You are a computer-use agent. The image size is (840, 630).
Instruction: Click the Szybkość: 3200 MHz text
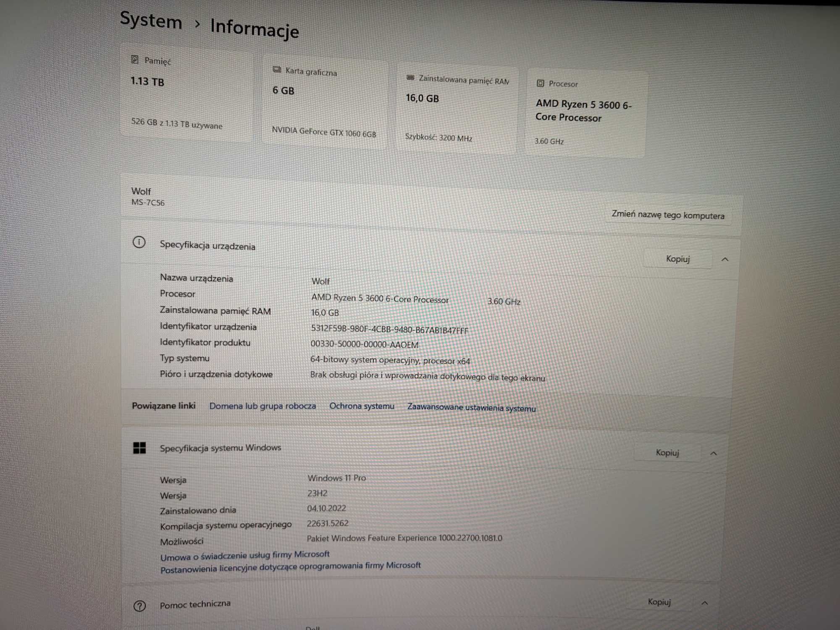point(438,137)
